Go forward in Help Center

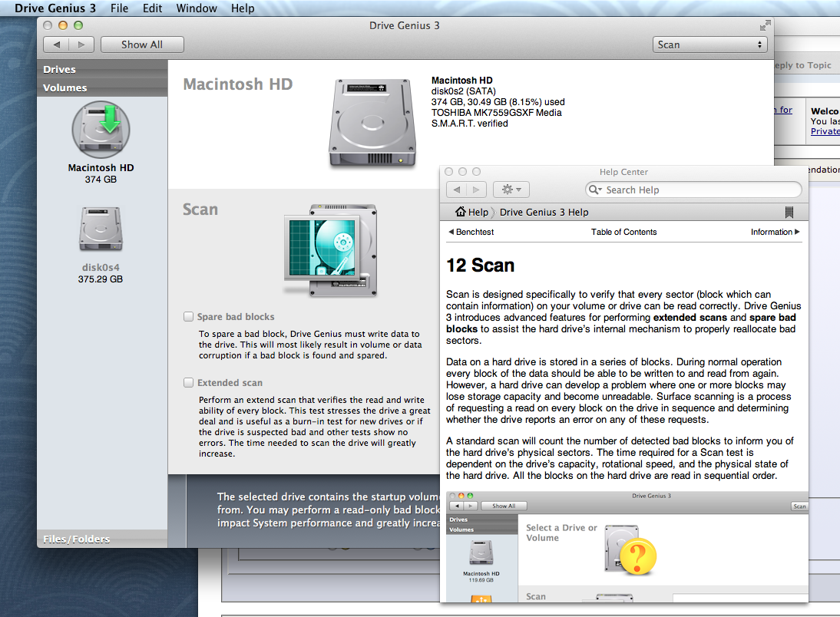click(x=476, y=190)
